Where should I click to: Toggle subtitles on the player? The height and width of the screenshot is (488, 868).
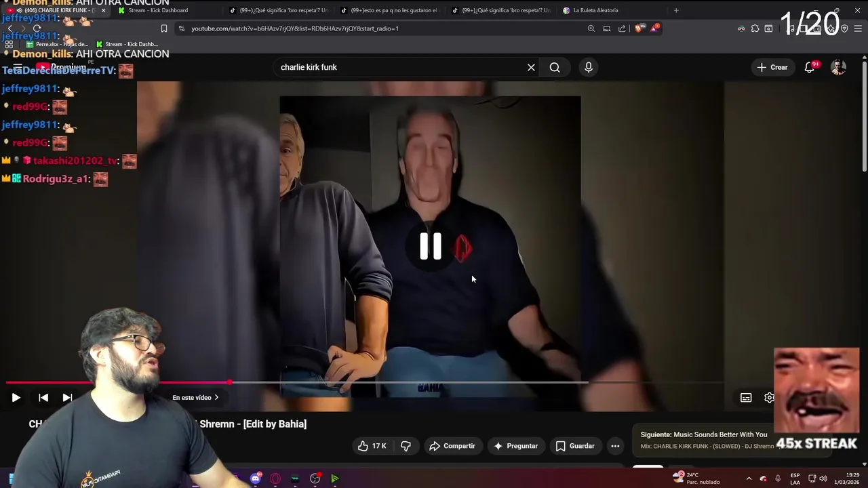click(746, 398)
